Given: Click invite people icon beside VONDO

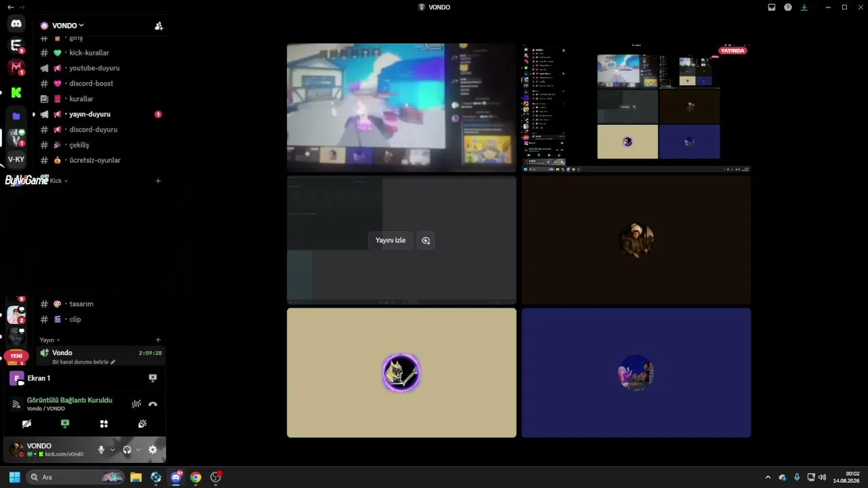Looking at the screenshot, I should click(159, 26).
